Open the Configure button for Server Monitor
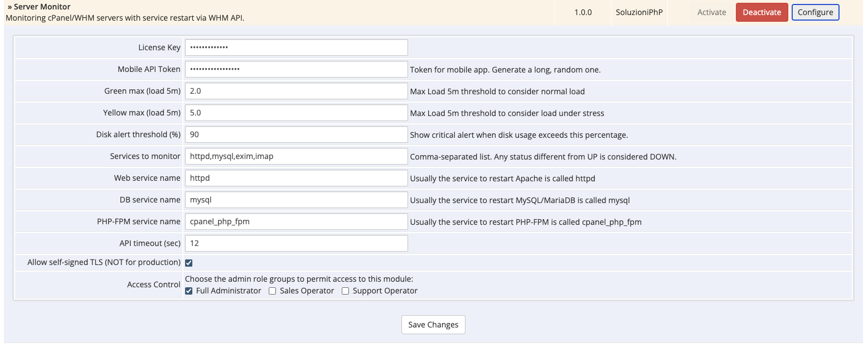This screenshot has height=347, width=868. tap(815, 12)
